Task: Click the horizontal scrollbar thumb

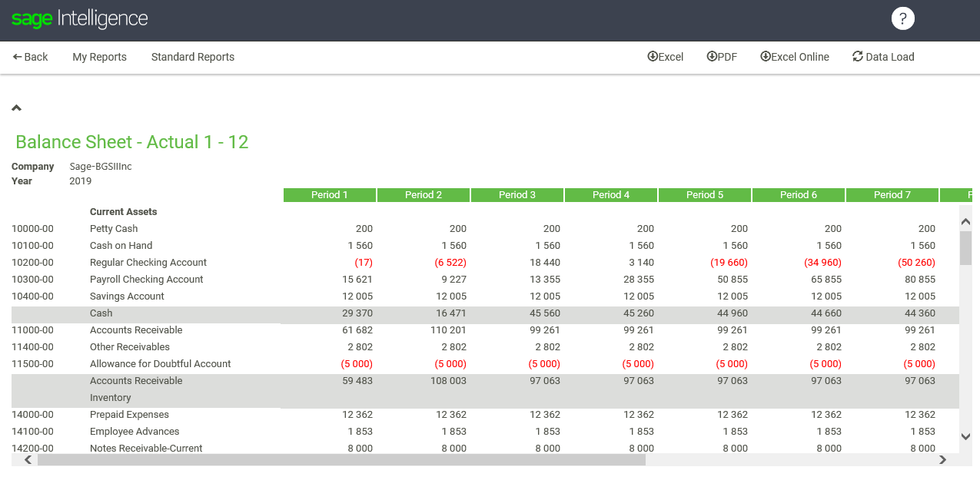Action: (341, 460)
